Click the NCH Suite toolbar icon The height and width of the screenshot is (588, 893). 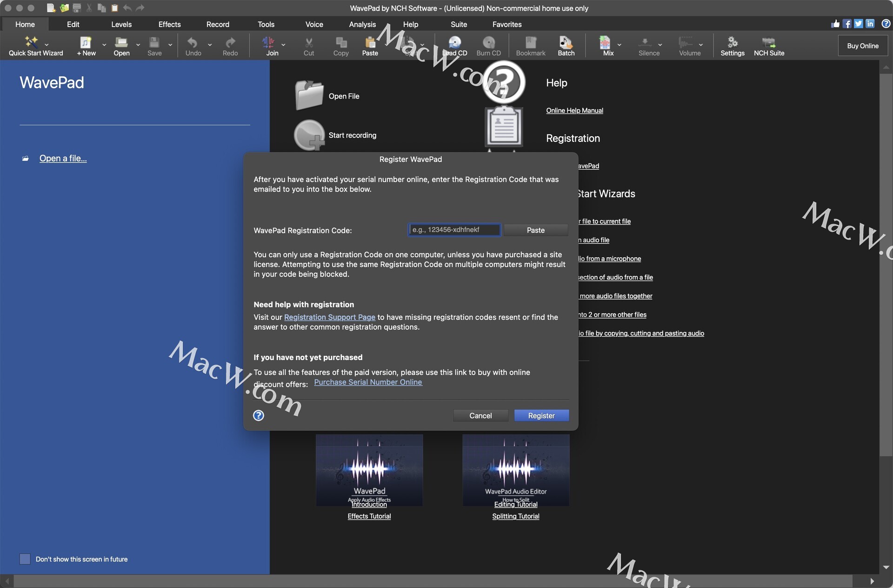tap(768, 42)
